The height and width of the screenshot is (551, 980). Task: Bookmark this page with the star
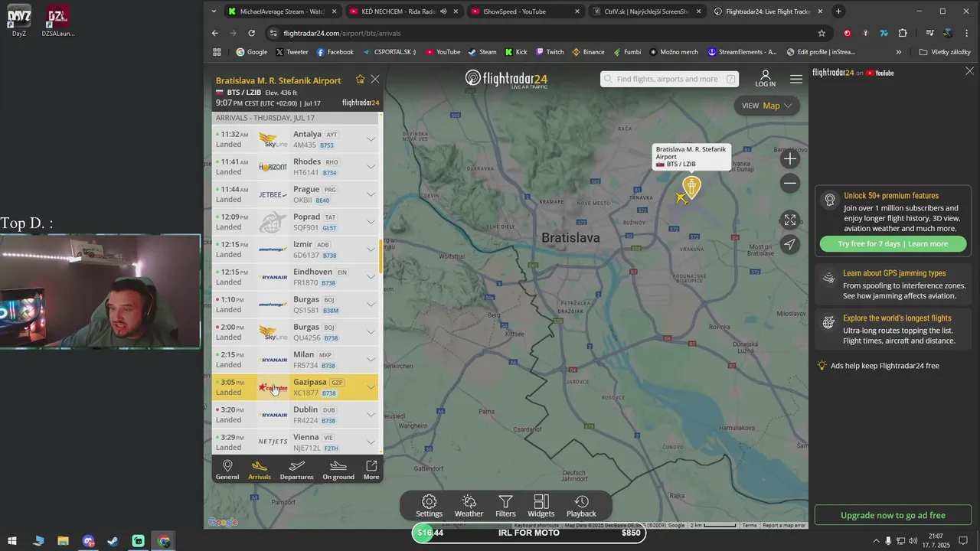click(x=822, y=33)
